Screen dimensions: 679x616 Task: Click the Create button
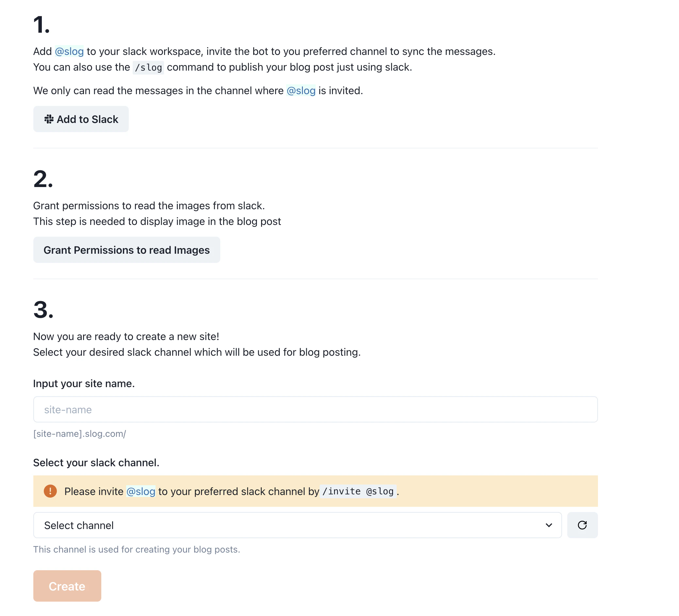[x=67, y=586]
